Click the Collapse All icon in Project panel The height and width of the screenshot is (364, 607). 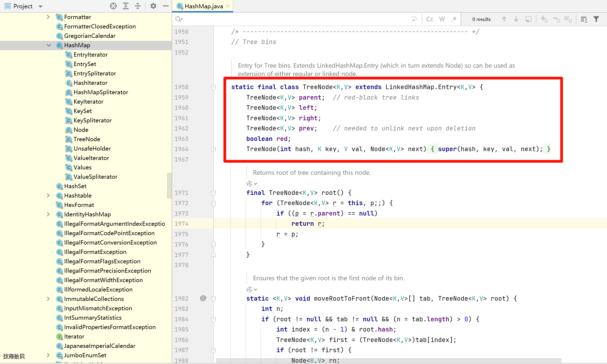point(138,6)
